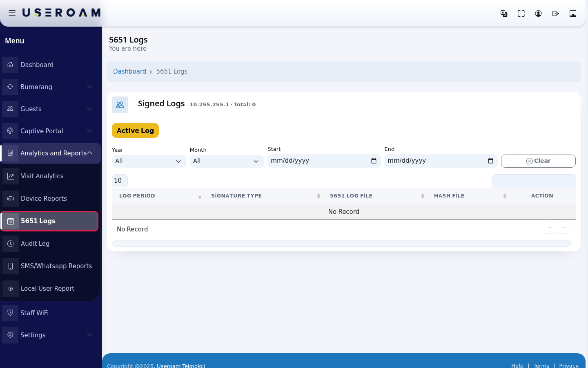This screenshot has width=588, height=368.
Task: Click the Analytics and Reports icon
Action: 10,153
